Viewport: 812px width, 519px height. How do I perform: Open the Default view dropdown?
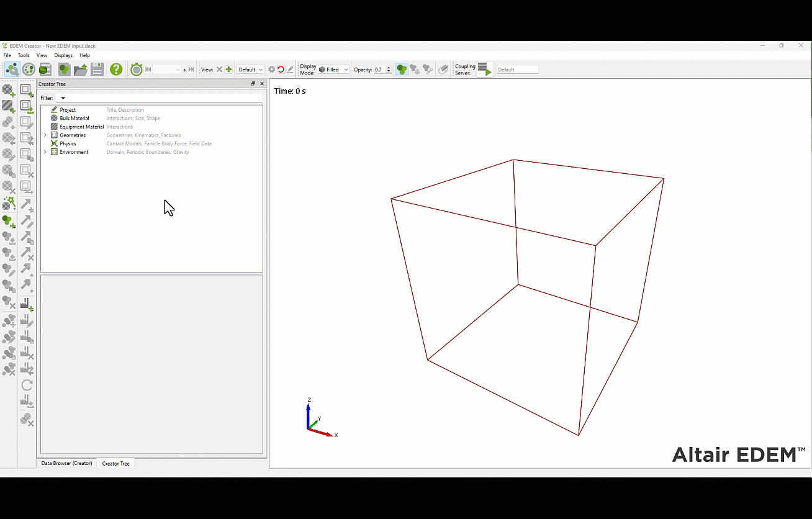click(251, 70)
